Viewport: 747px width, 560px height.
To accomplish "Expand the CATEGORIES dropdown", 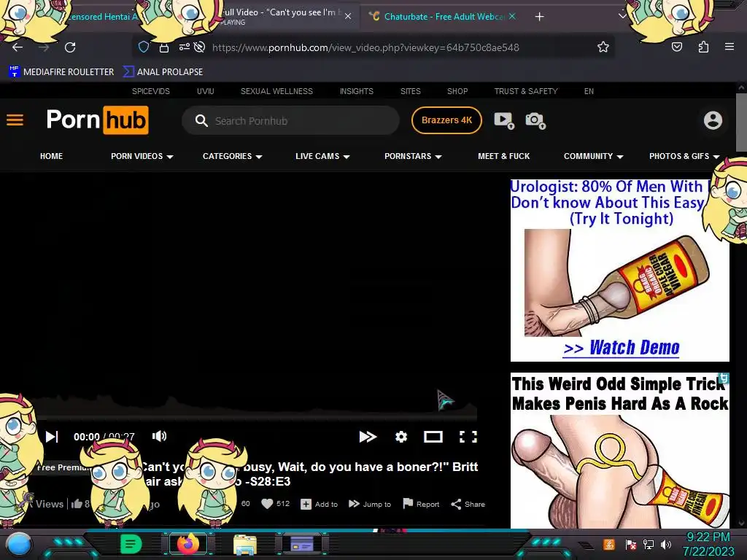I will tap(233, 156).
